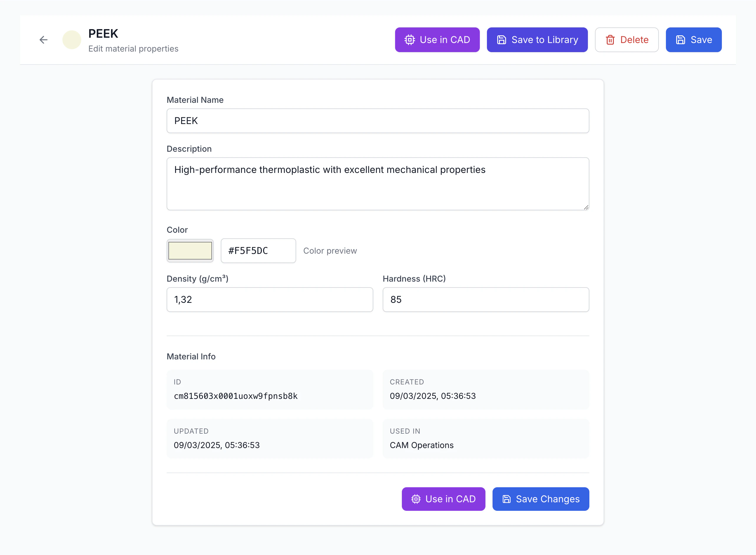Screen dimensions: 756x555
Task: Click Save to Library button
Action: 537,40
